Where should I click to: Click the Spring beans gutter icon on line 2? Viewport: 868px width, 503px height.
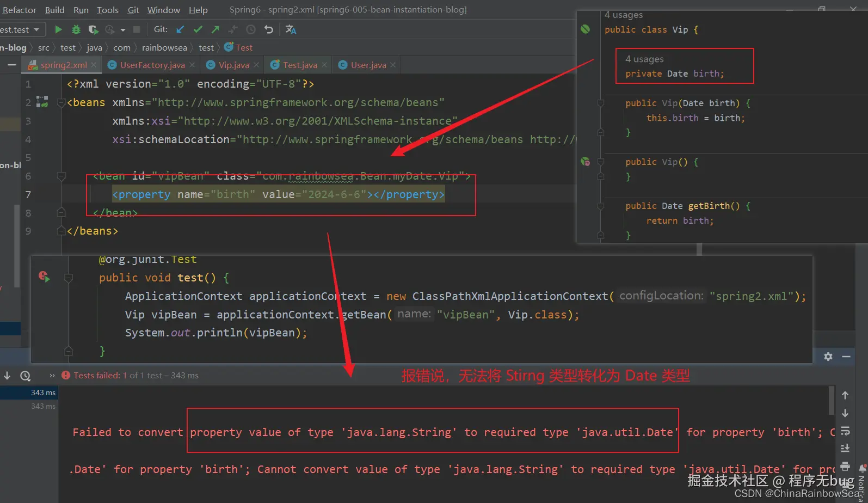point(42,102)
